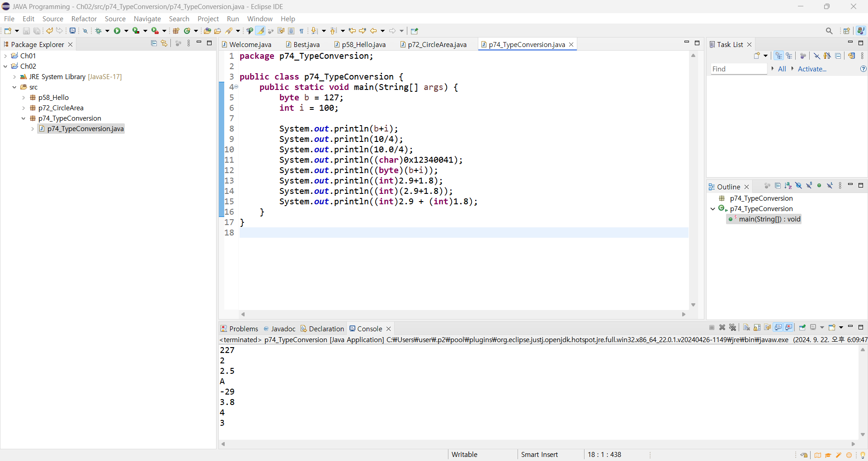Open Task List help question icon
Image resolution: width=868 pixels, height=461 pixels.
[x=863, y=69]
